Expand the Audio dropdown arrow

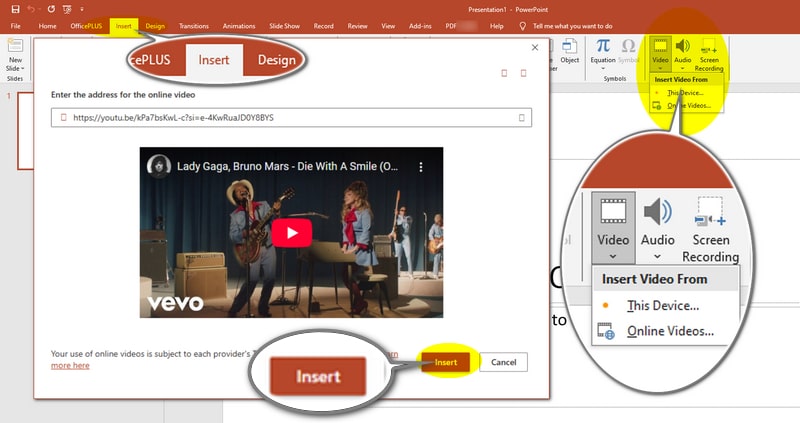point(683,68)
